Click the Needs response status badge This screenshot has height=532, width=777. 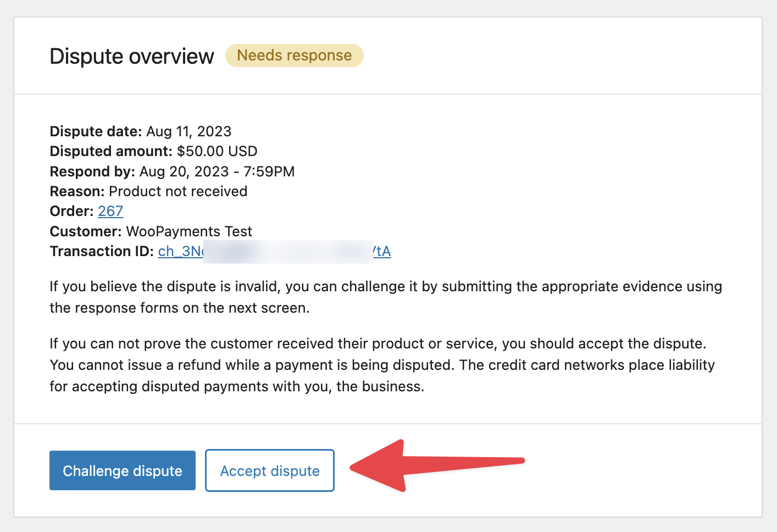[294, 56]
